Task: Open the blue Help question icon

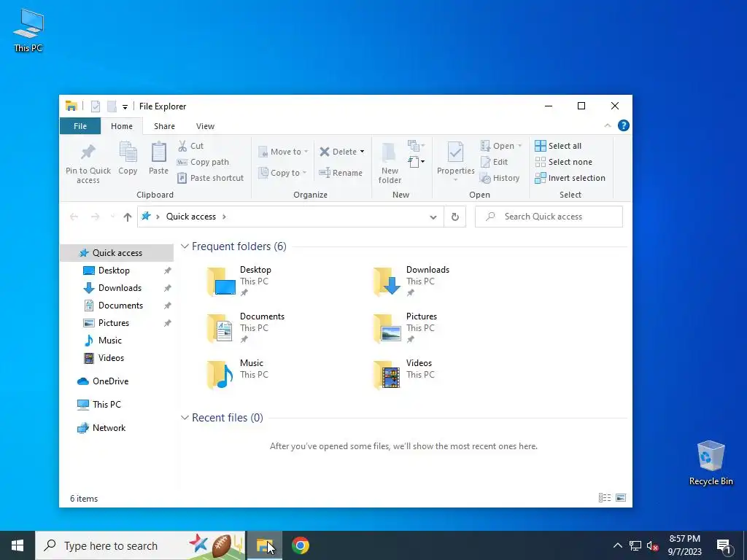Action: click(623, 125)
